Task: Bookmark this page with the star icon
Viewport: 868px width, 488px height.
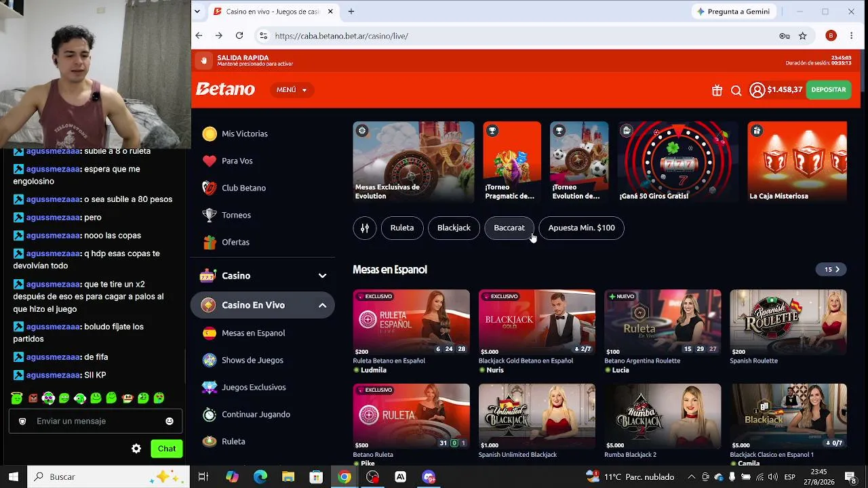Action: [803, 36]
